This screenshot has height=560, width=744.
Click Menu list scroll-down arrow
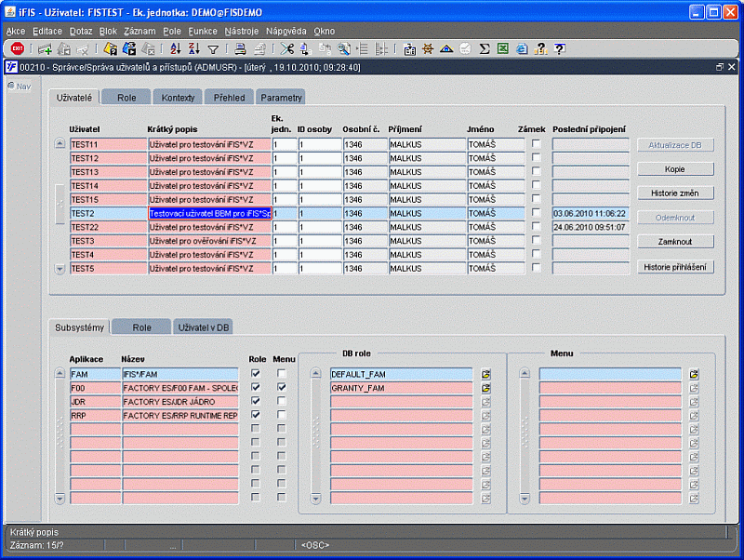525,499
